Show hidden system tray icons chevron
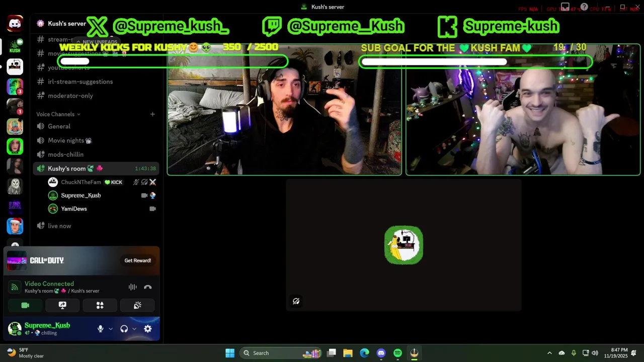 (x=549, y=353)
